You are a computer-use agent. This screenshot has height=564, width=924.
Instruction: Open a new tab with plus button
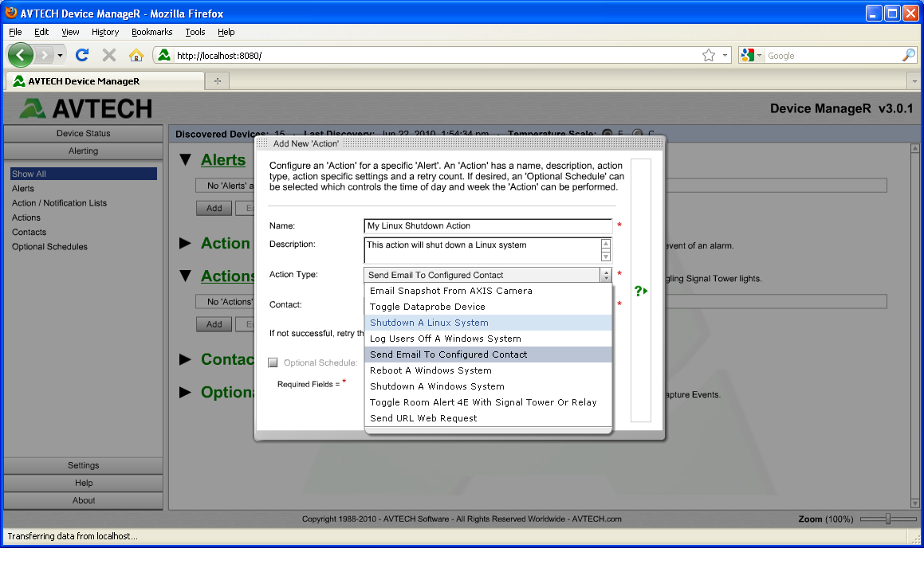[x=217, y=81]
